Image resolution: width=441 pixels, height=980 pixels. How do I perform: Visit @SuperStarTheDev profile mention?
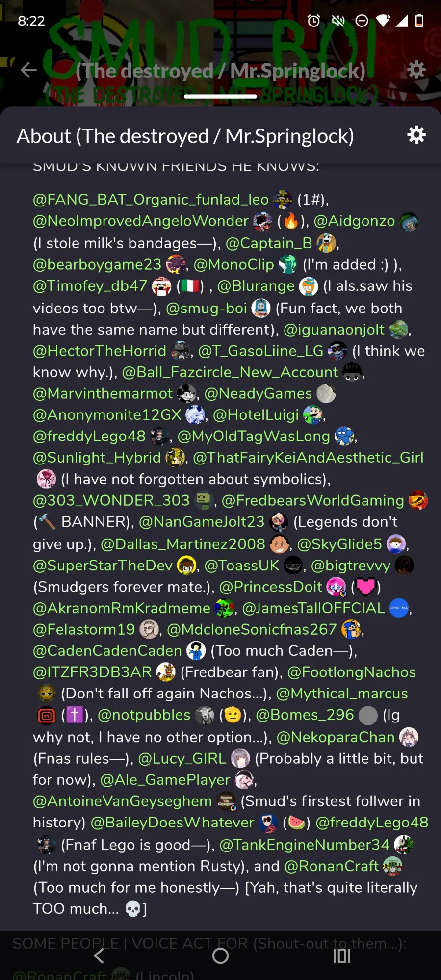tap(103, 566)
